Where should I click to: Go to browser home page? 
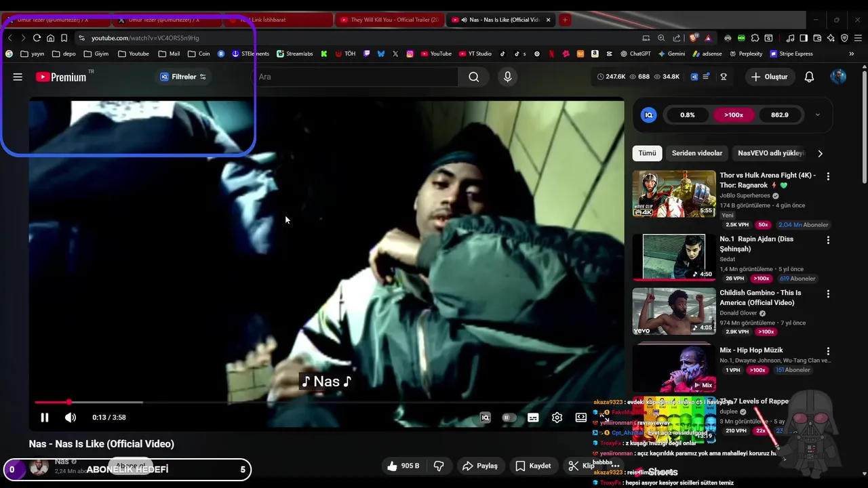pos(50,38)
